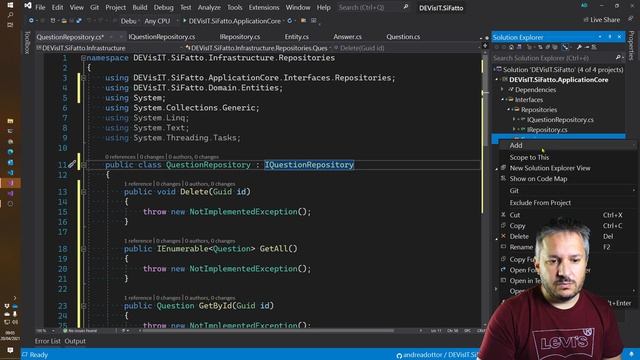
Task: Close the Solution Explorer panel
Action: point(619,37)
